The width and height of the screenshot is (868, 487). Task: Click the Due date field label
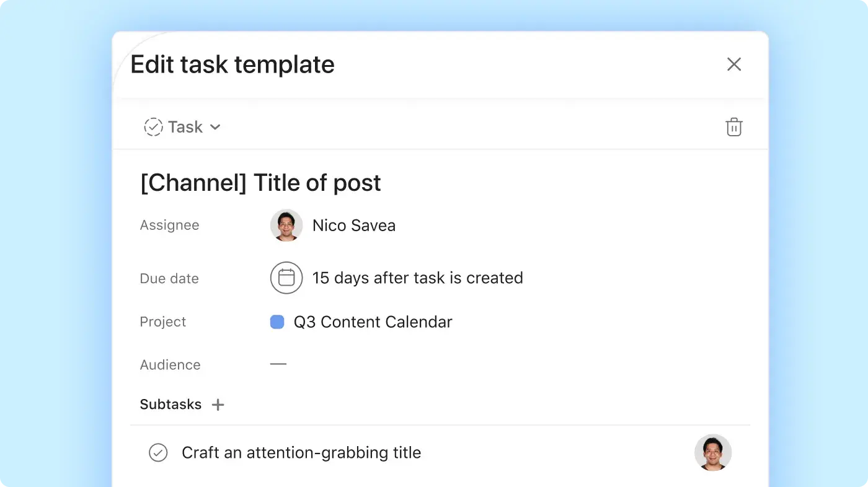click(x=169, y=279)
